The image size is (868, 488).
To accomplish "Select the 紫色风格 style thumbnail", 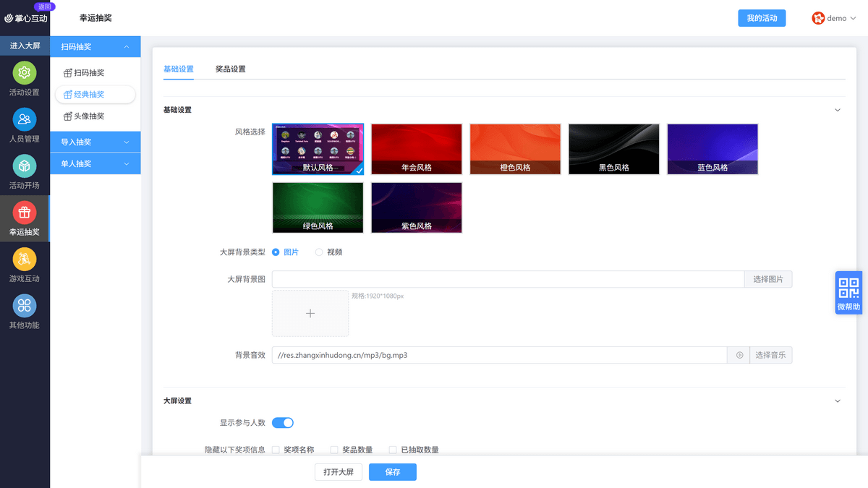I will click(417, 207).
